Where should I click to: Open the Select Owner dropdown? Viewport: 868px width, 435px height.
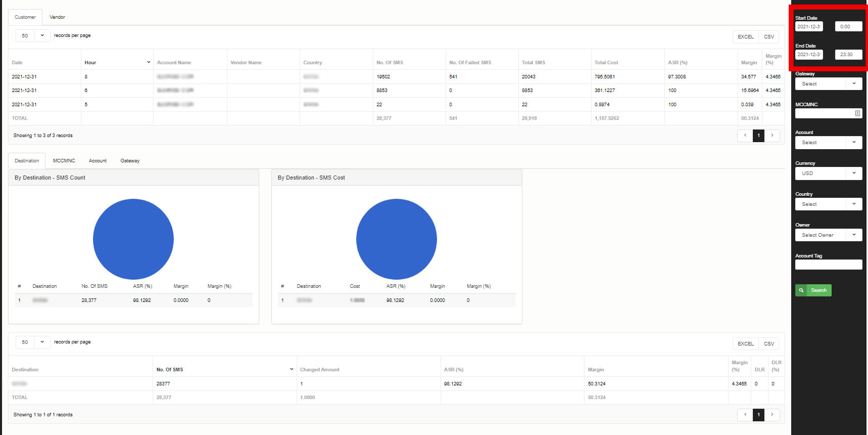pos(829,235)
